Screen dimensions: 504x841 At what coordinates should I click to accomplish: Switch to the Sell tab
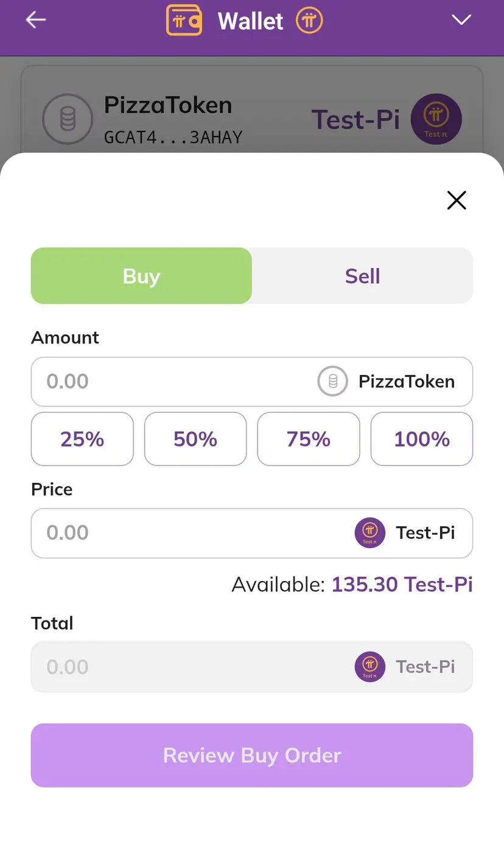362,276
